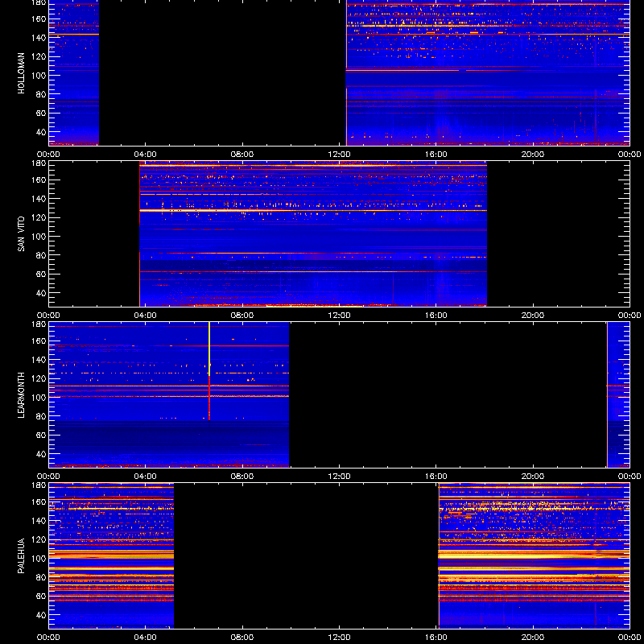Viewport: 644px width, 644px height.
Task: Click the 40 frequency tick on HOLLOMAN axis
Action: (x=43, y=132)
